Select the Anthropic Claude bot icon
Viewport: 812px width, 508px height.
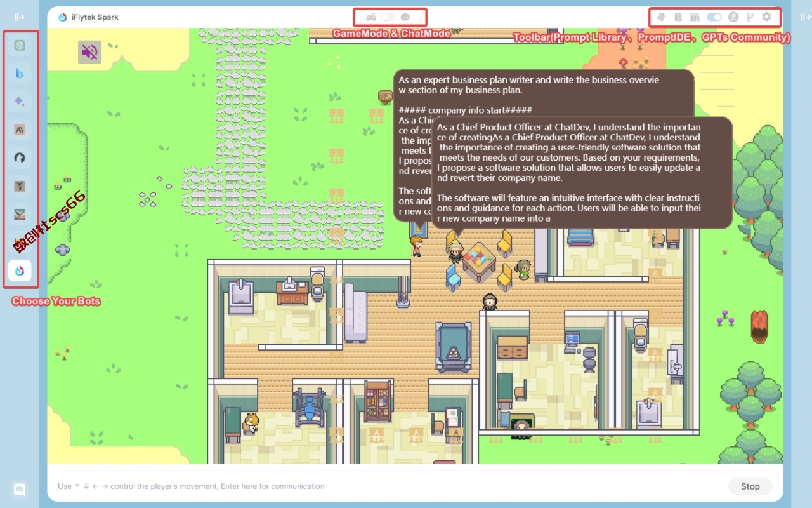coord(20,130)
